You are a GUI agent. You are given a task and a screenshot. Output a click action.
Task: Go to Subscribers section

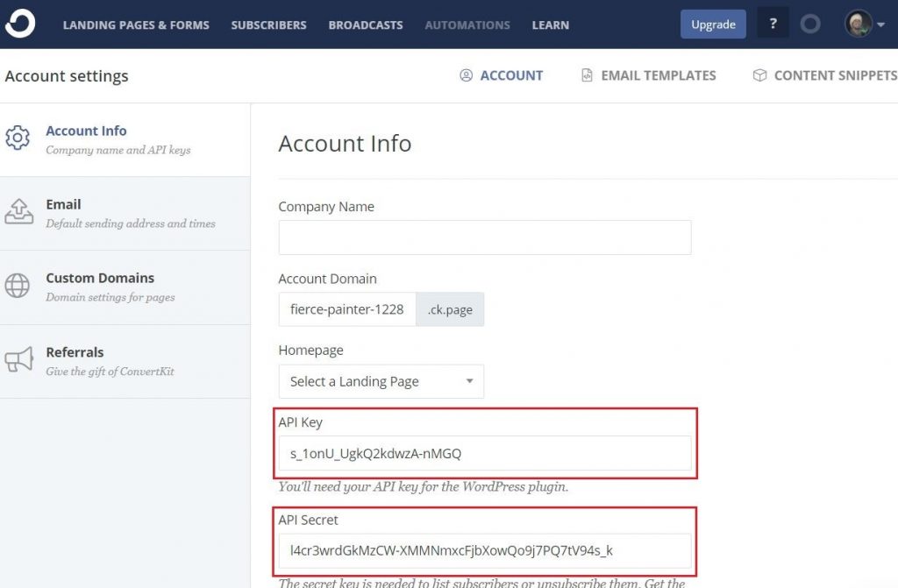coord(268,25)
